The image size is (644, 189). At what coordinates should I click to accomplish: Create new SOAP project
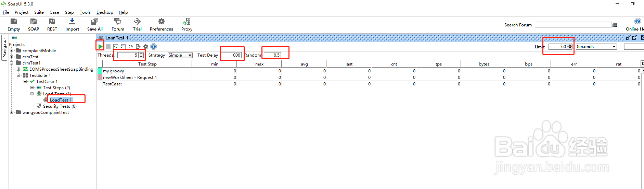coord(34,25)
